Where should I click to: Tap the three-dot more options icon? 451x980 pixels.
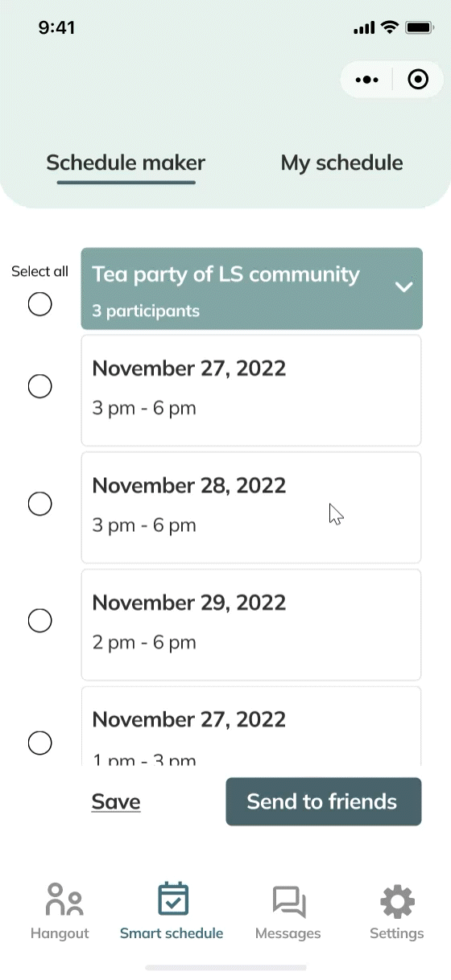click(x=366, y=80)
